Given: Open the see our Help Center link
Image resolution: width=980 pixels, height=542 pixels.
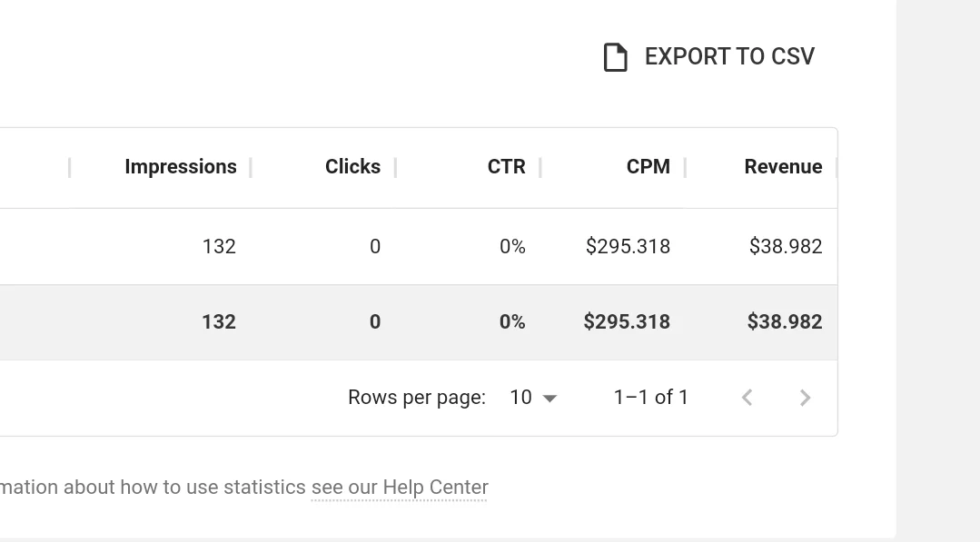Looking at the screenshot, I should [400, 487].
